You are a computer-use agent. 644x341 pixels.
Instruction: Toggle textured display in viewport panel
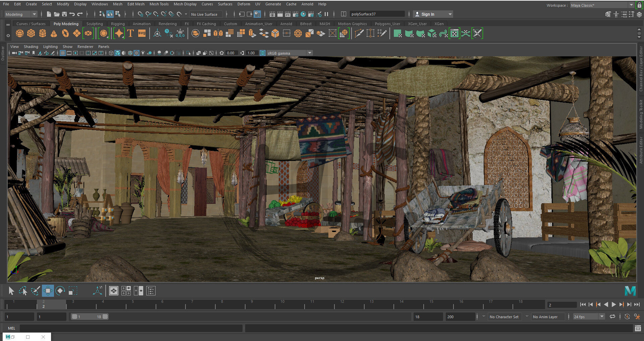[x=137, y=53]
